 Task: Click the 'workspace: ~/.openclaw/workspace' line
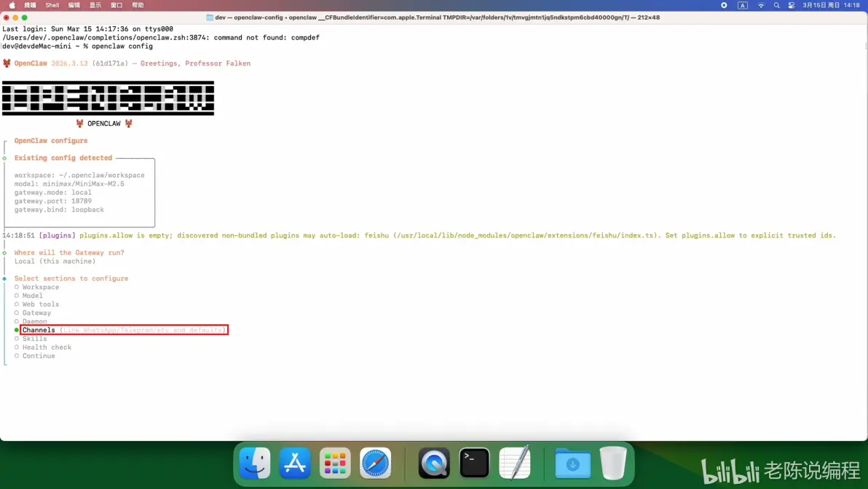click(x=79, y=175)
